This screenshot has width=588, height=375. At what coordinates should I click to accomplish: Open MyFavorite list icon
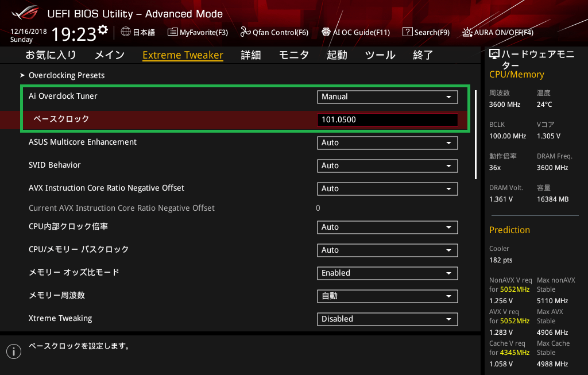point(172,32)
